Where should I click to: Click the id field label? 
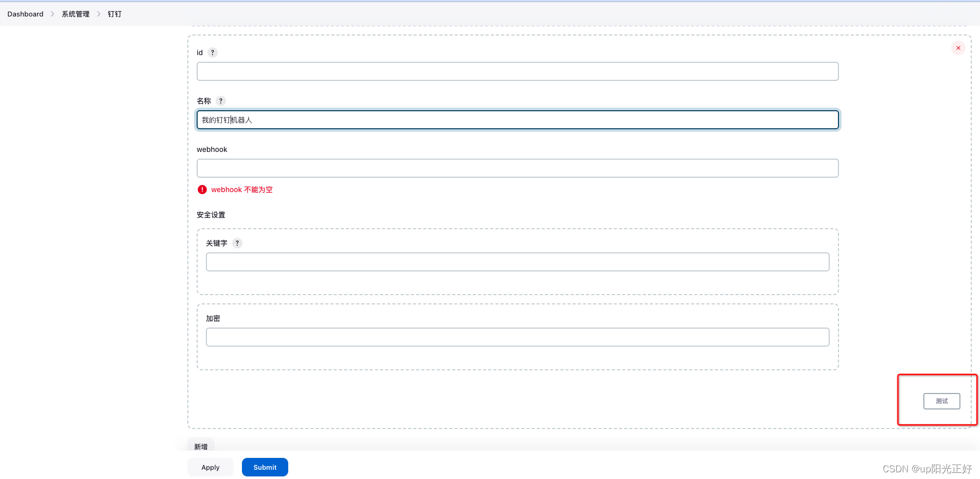(200, 53)
